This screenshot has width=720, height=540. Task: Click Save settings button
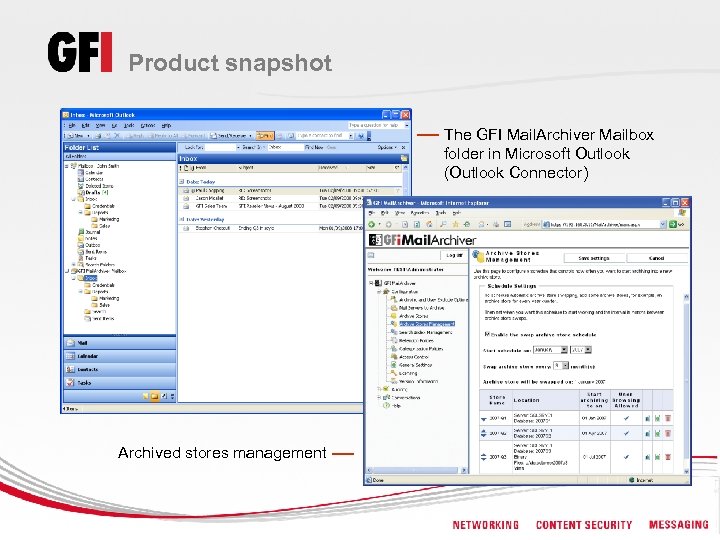pos(594,258)
